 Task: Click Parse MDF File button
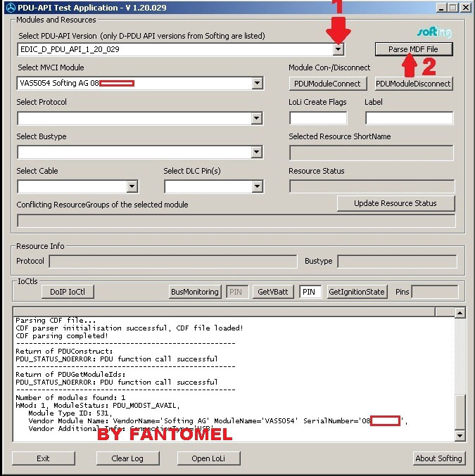414,49
